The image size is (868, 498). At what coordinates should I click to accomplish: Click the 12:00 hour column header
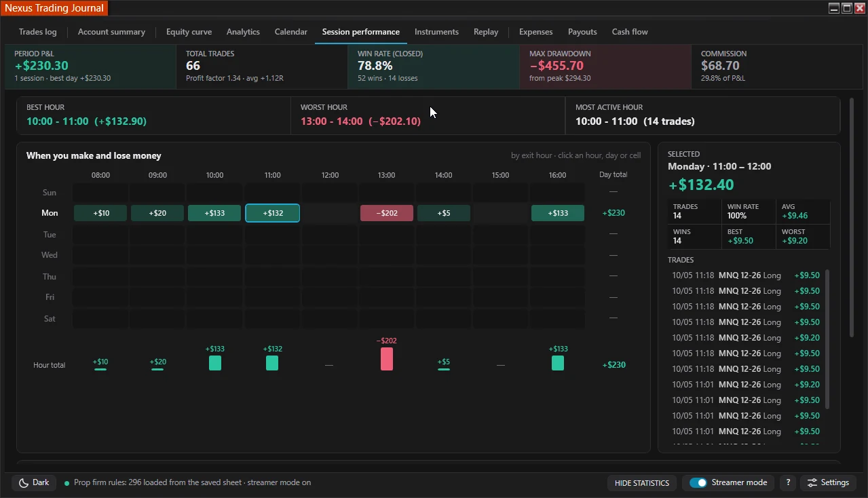330,175
